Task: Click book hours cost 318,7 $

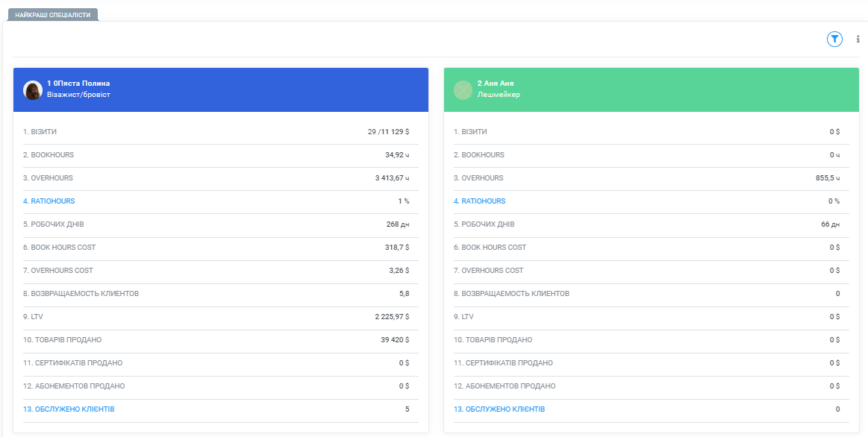Action: pos(398,248)
